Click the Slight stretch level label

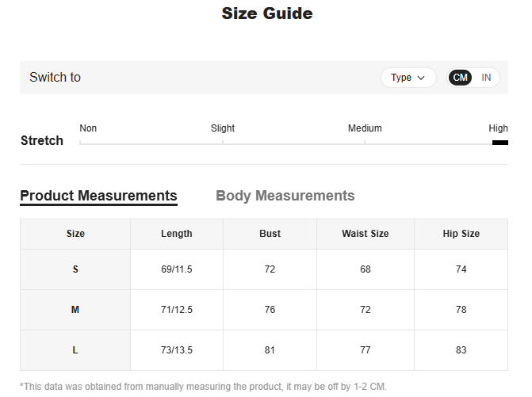(x=223, y=128)
